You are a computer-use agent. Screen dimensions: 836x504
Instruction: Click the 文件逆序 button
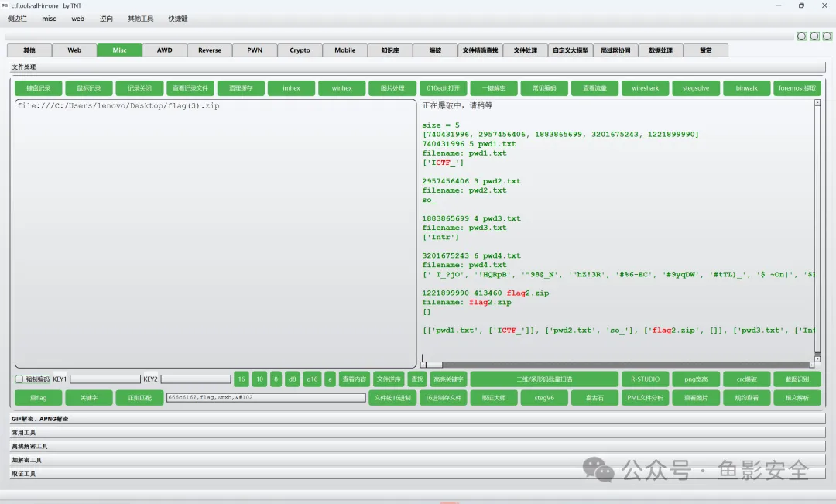pyautogui.click(x=389, y=379)
